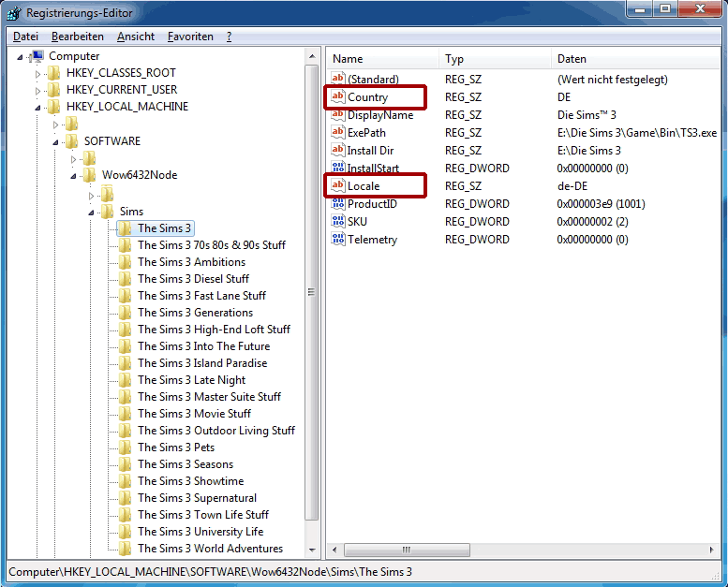This screenshot has width=728, height=587.
Task: Select The Sims 3 World Adventures key
Action: 210,549
